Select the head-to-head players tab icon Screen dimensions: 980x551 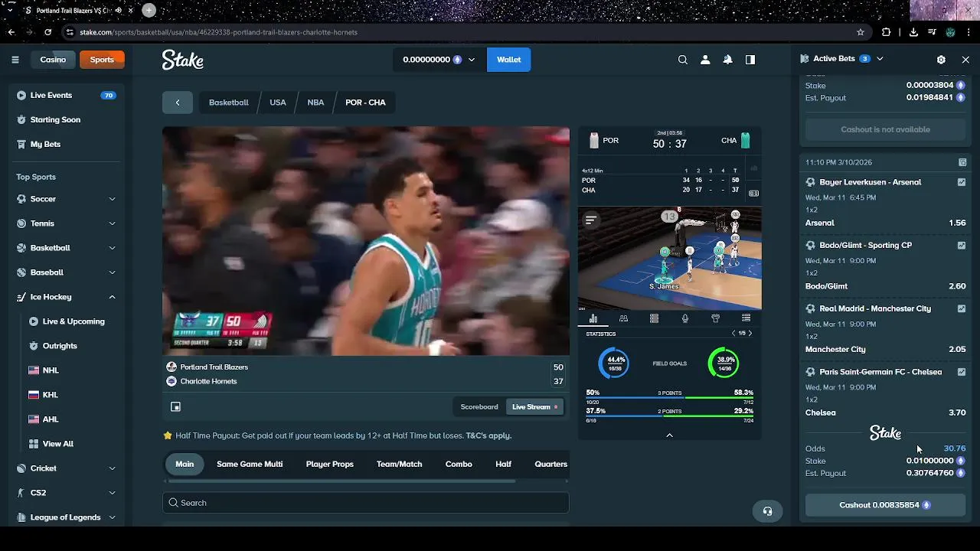coord(623,318)
